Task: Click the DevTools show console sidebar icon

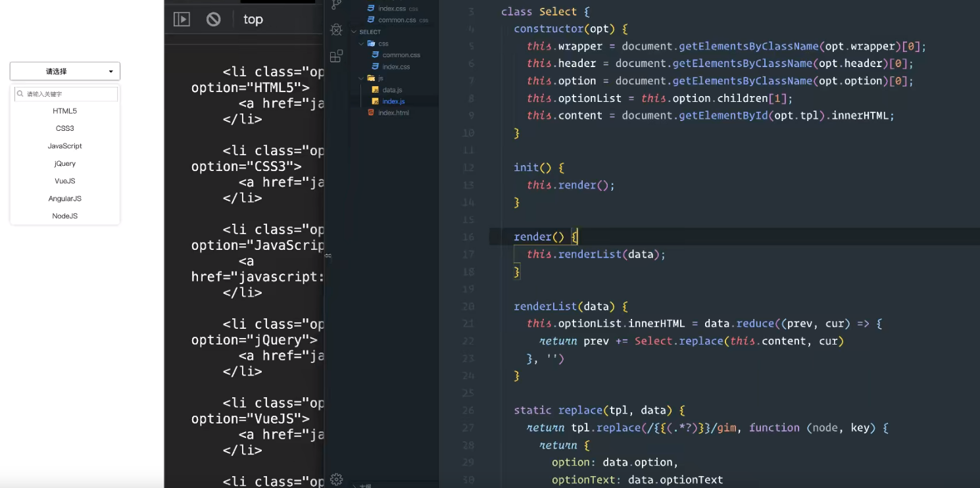Action: tap(182, 19)
